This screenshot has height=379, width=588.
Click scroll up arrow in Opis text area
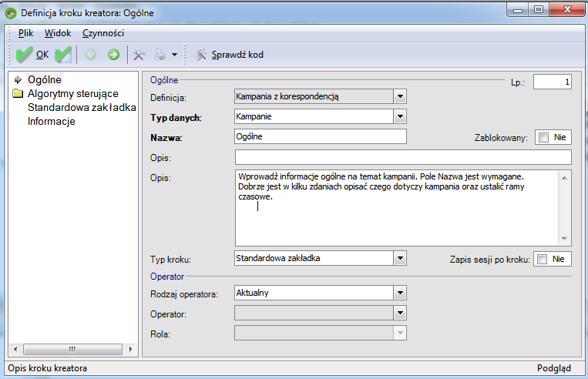564,178
